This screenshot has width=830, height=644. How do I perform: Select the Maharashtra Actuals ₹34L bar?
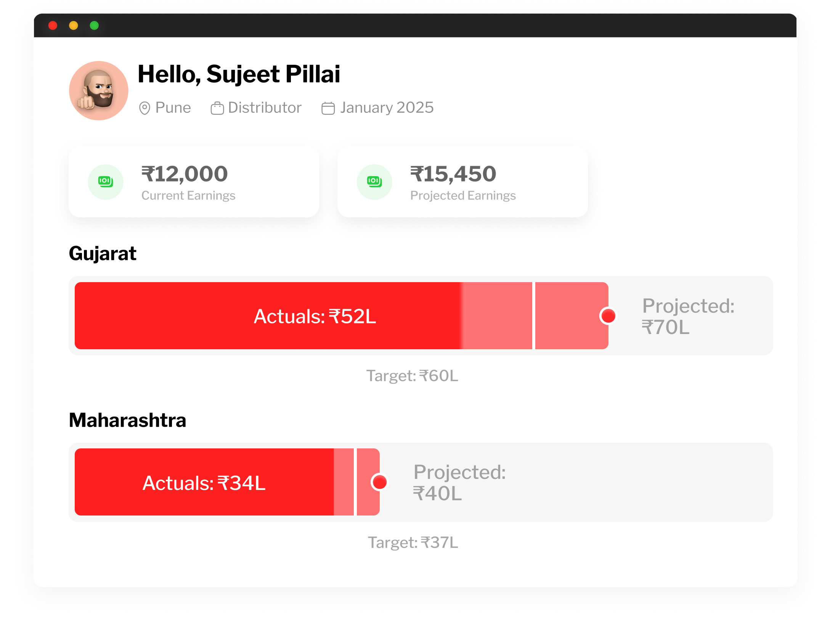pos(204,482)
